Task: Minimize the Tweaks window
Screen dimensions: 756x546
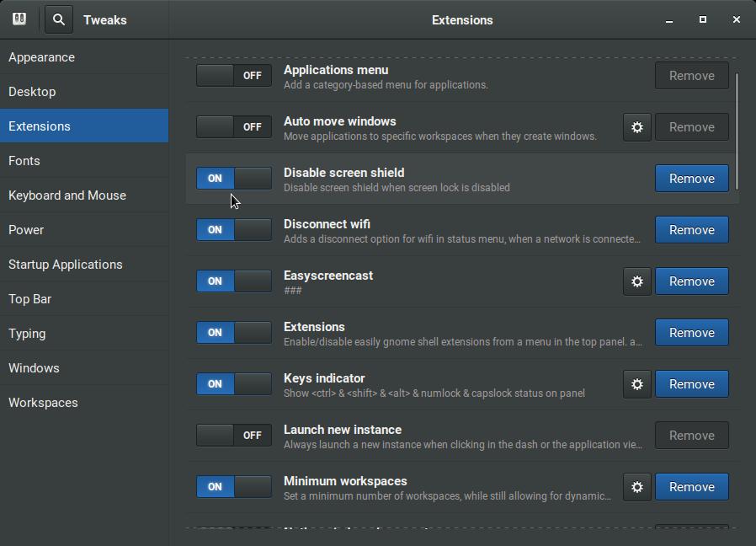Action: (669, 19)
